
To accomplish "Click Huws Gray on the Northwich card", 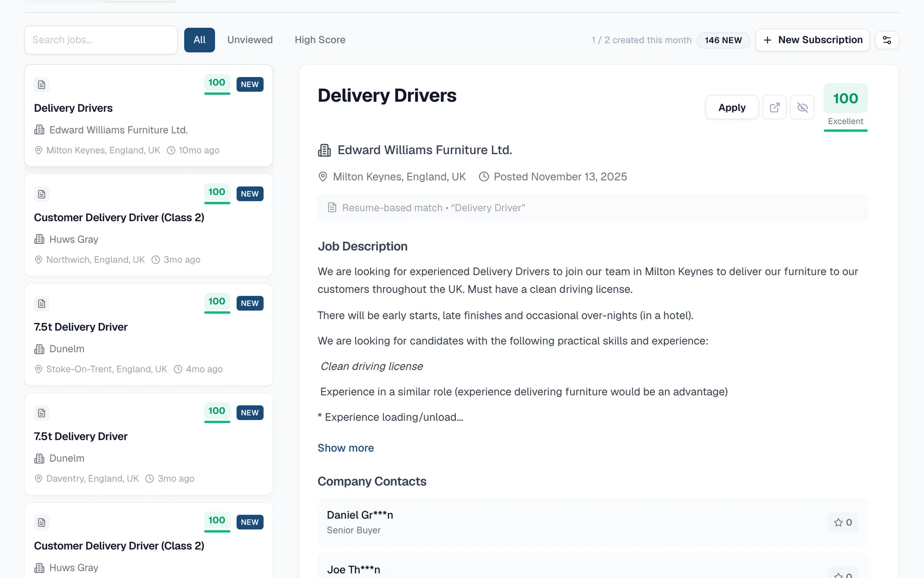I will pos(74,239).
